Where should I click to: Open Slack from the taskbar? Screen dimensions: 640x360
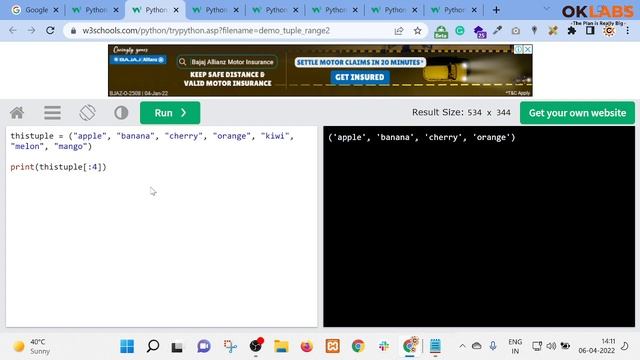[384, 346]
